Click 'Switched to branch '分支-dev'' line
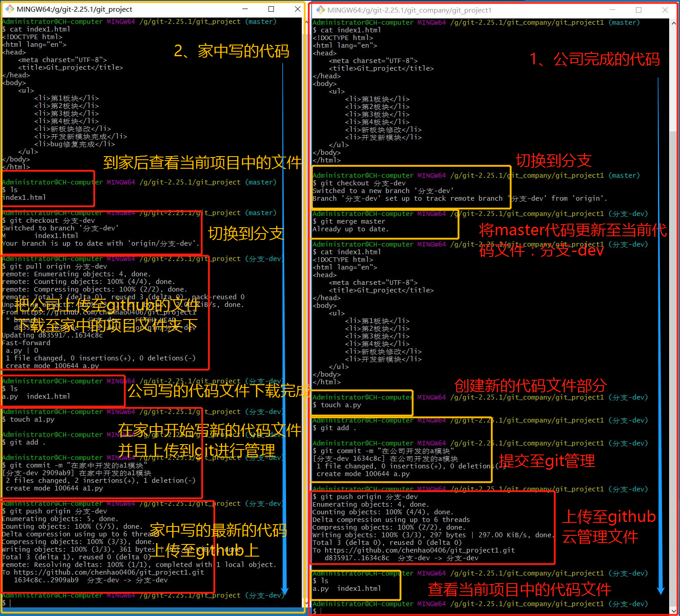Viewport: 680px width, 616px height. click(x=60, y=228)
